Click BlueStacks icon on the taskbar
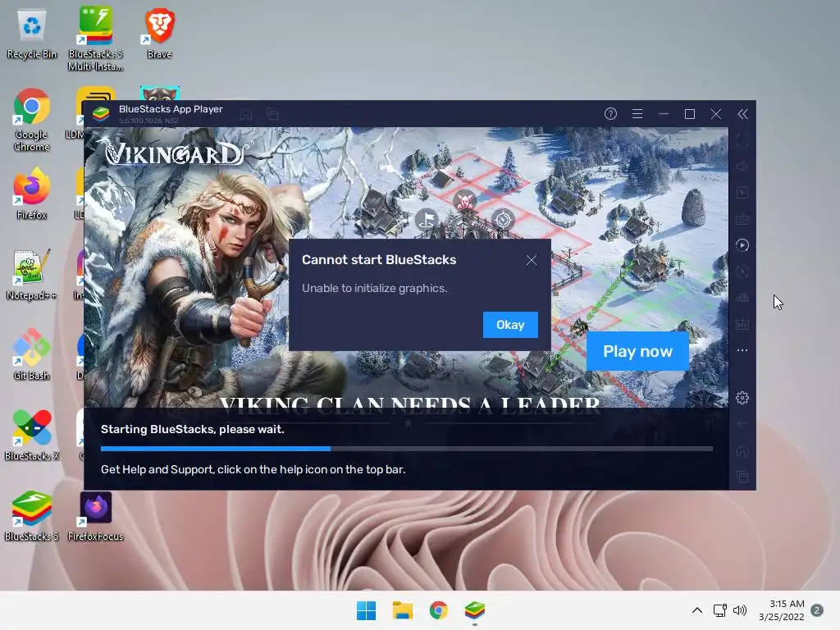This screenshot has width=840, height=630. coord(475,610)
